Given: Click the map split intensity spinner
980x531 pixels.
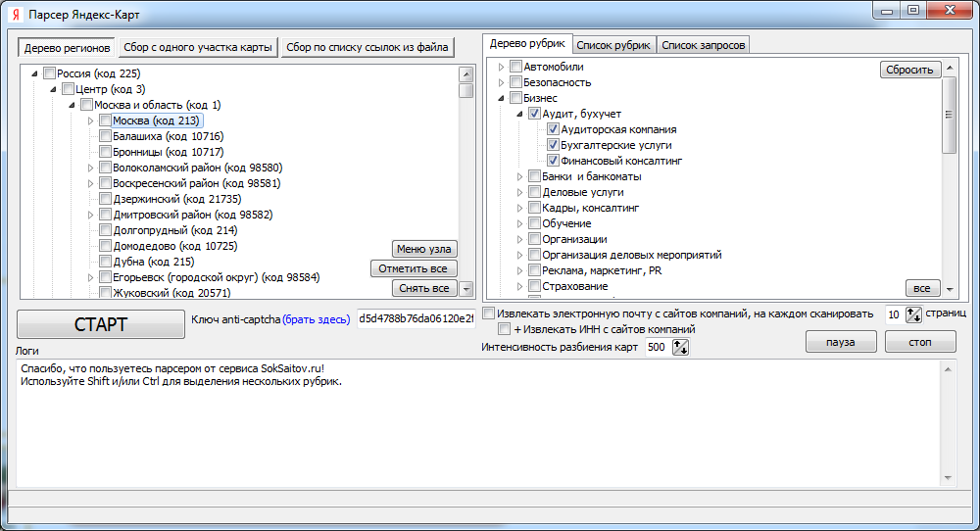Looking at the screenshot, I should pyautogui.click(x=680, y=348).
